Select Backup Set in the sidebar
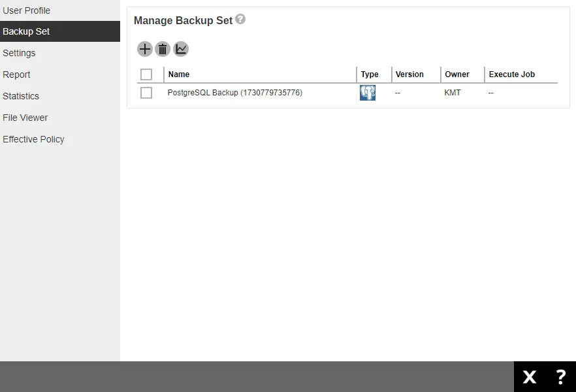 27,31
